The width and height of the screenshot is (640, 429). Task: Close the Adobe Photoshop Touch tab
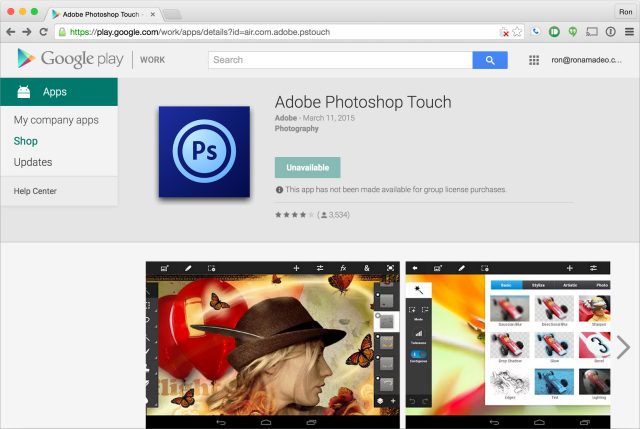click(153, 14)
